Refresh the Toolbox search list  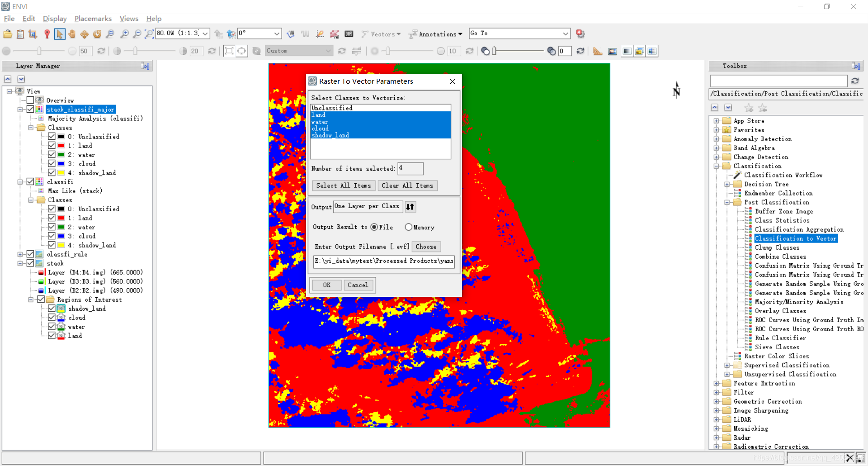(855, 81)
